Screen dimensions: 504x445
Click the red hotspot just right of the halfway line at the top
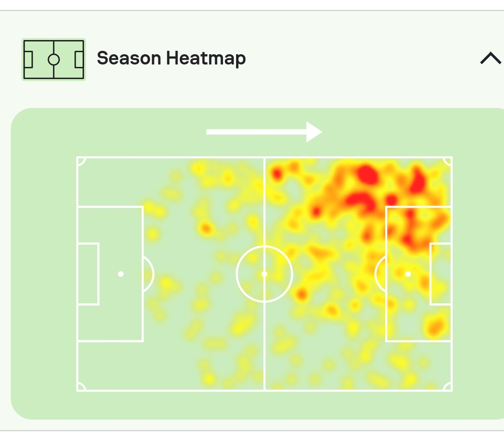pos(277,173)
